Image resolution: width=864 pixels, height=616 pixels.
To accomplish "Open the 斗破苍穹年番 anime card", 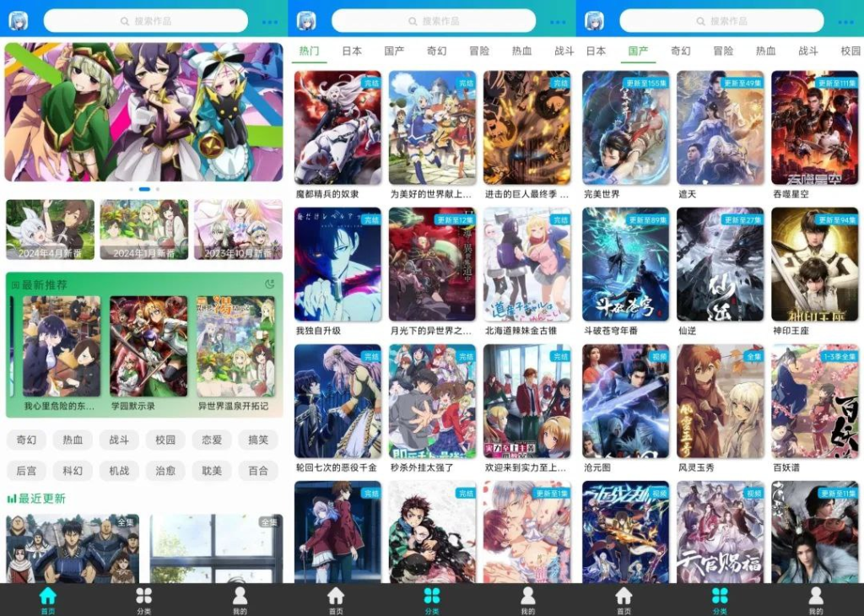I will 626,272.
